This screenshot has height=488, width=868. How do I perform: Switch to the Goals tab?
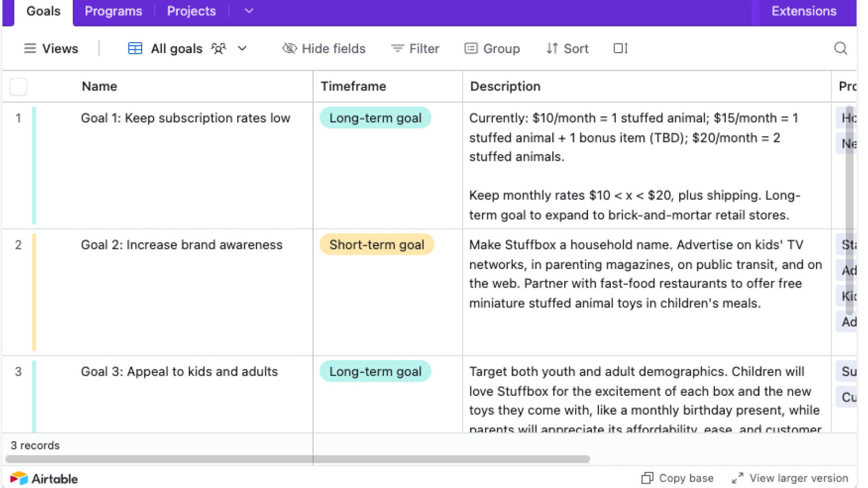(43, 12)
